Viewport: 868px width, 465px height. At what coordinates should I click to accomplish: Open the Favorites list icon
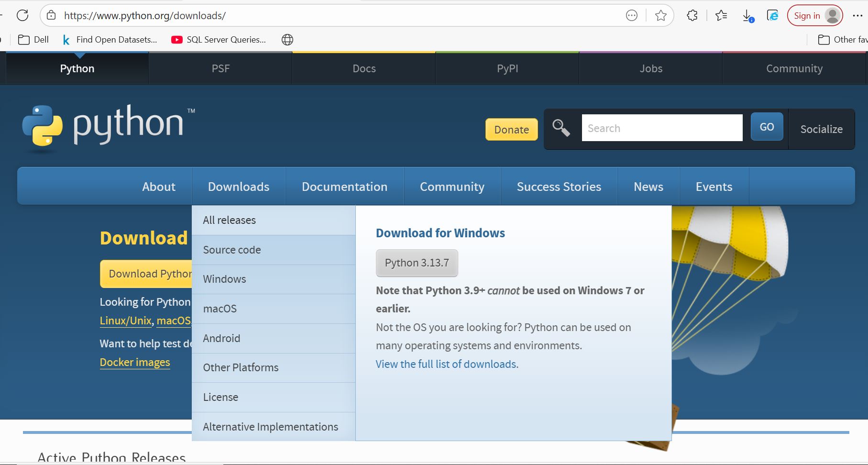pos(721,16)
